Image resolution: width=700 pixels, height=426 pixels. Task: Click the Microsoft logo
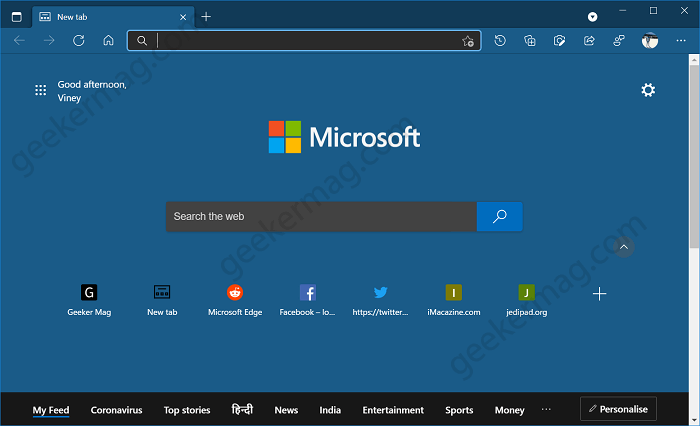(x=344, y=137)
